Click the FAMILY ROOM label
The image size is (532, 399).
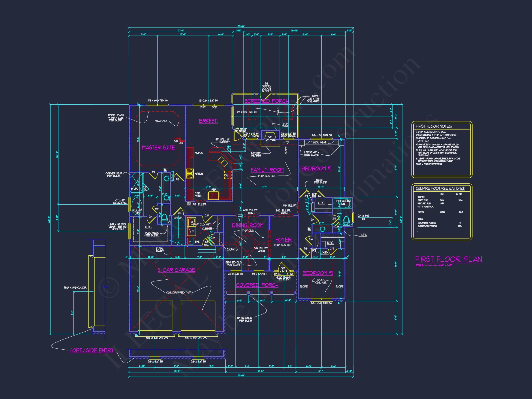[x=267, y=170]
